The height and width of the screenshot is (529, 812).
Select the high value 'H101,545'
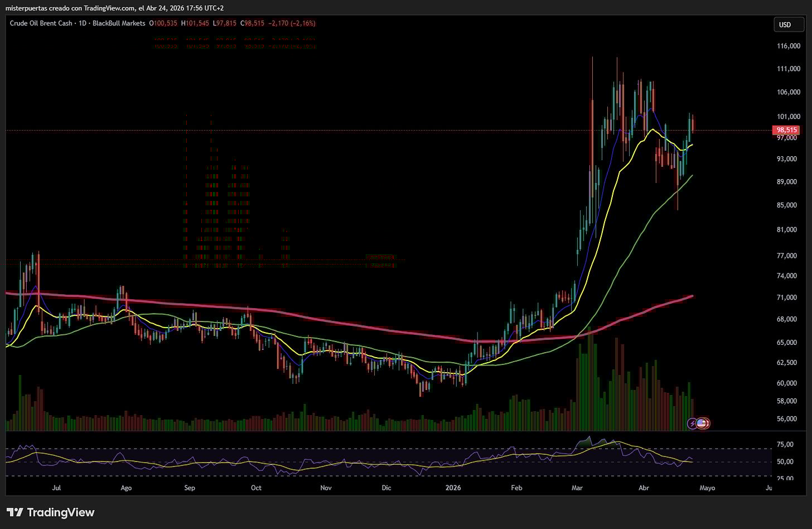196,23
